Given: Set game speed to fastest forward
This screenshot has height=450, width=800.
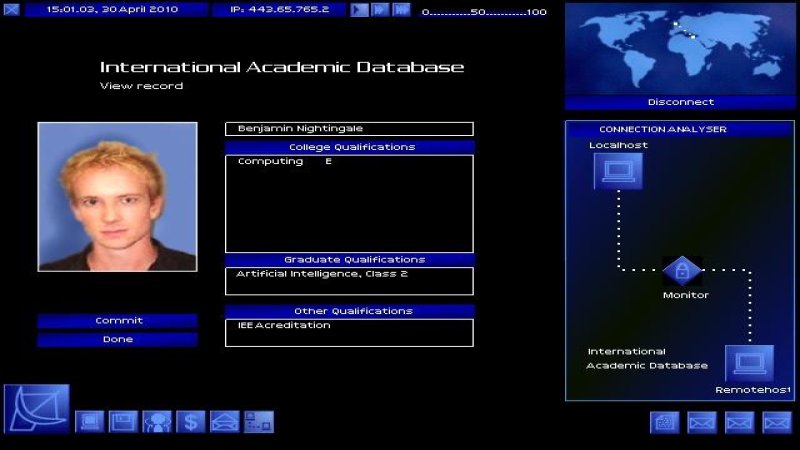Looking at the screenshot, I should [x=401, y=10].
